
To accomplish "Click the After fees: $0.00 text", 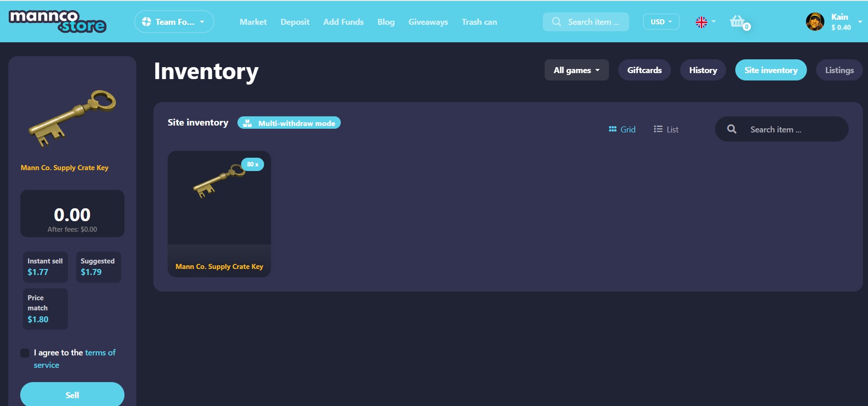I will tap(72, 229).
